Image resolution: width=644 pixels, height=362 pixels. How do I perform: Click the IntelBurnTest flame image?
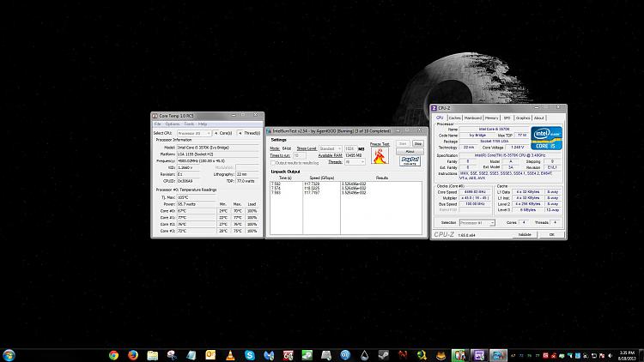[x=380, y=156]
